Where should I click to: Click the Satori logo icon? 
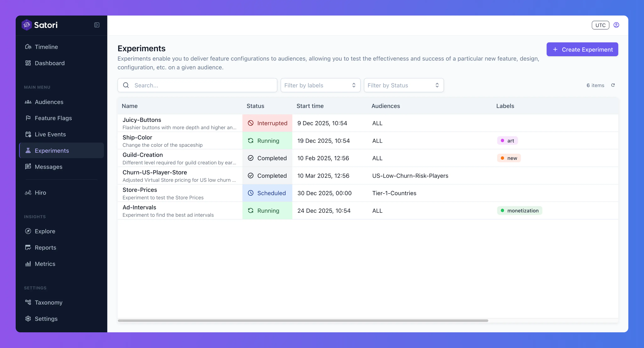coord(27,25)
